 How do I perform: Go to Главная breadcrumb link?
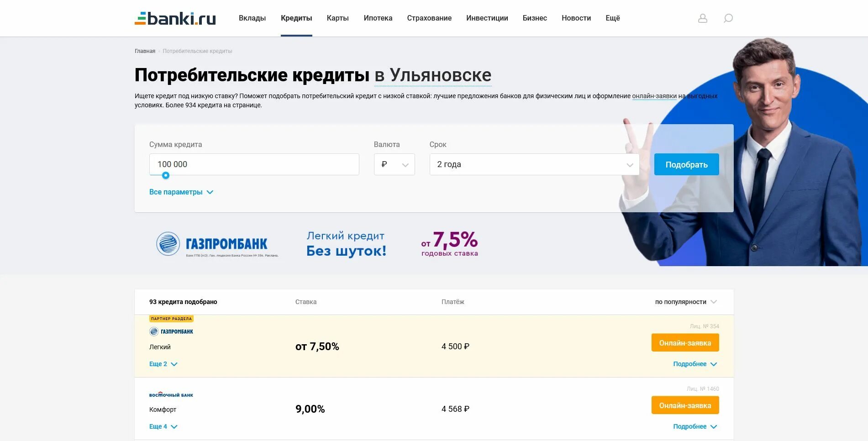(145, 51)
